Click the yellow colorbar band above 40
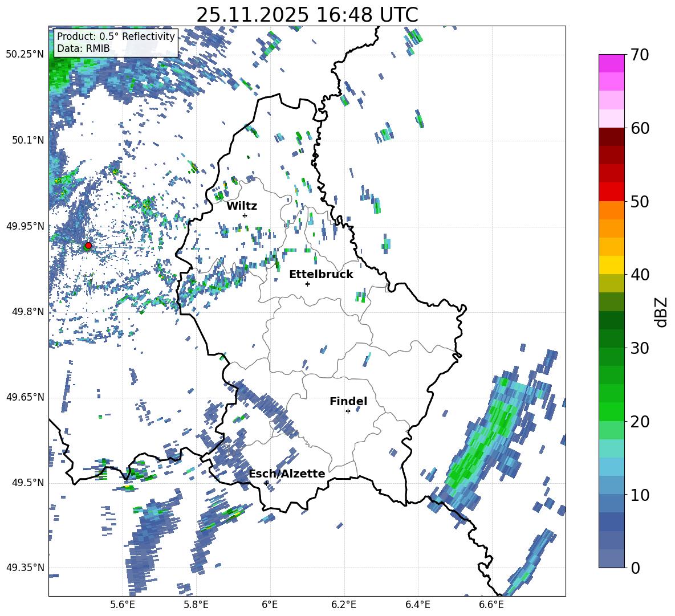 click(x=611, y=265)
